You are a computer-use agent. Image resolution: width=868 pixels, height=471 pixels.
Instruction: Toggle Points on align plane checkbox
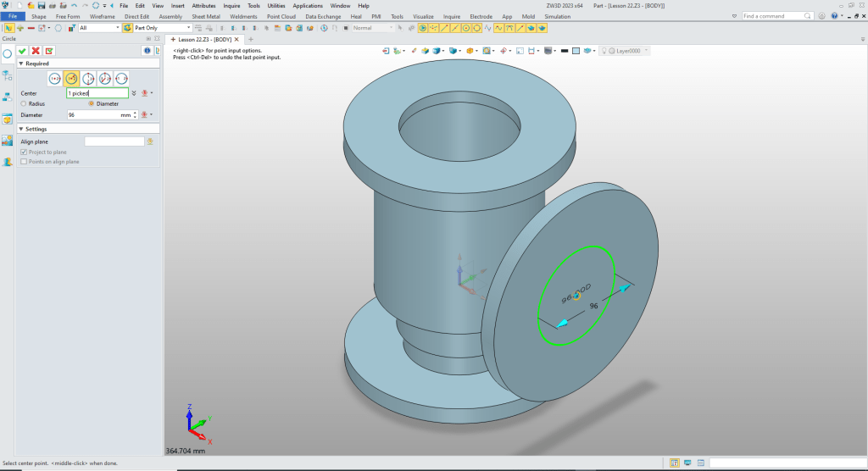point(24,161)
